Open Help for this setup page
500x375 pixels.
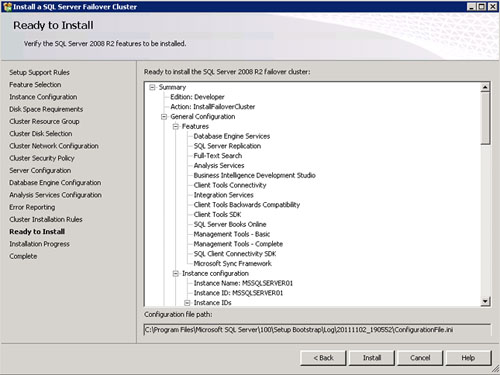pos(468,358)
